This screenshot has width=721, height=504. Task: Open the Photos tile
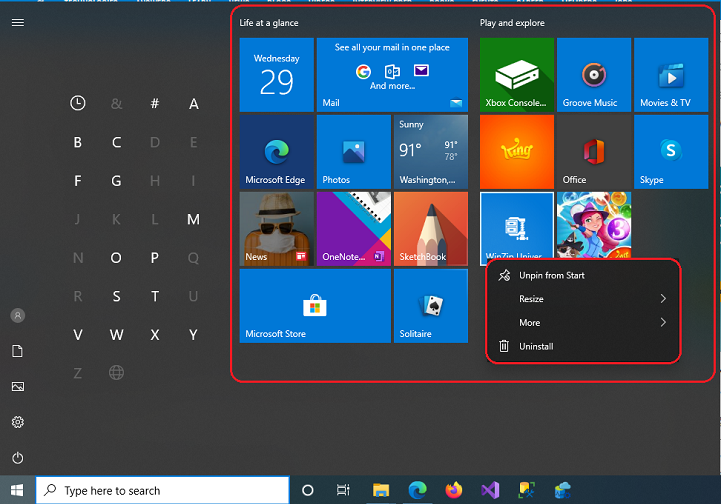tap(354, 152)
